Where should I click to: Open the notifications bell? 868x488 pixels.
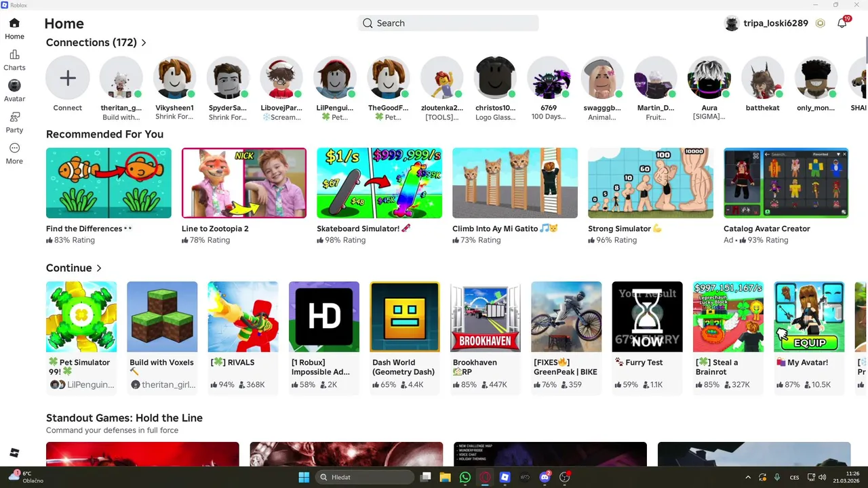tap(842, 23)
